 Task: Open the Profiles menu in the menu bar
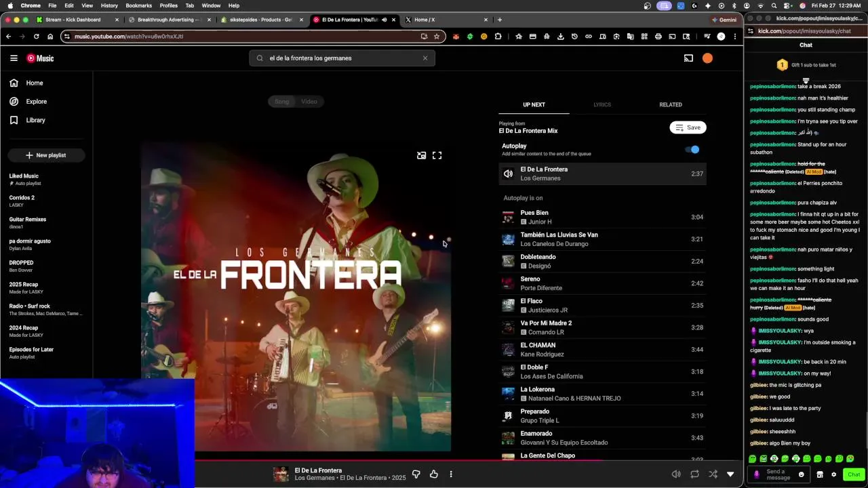169,5
